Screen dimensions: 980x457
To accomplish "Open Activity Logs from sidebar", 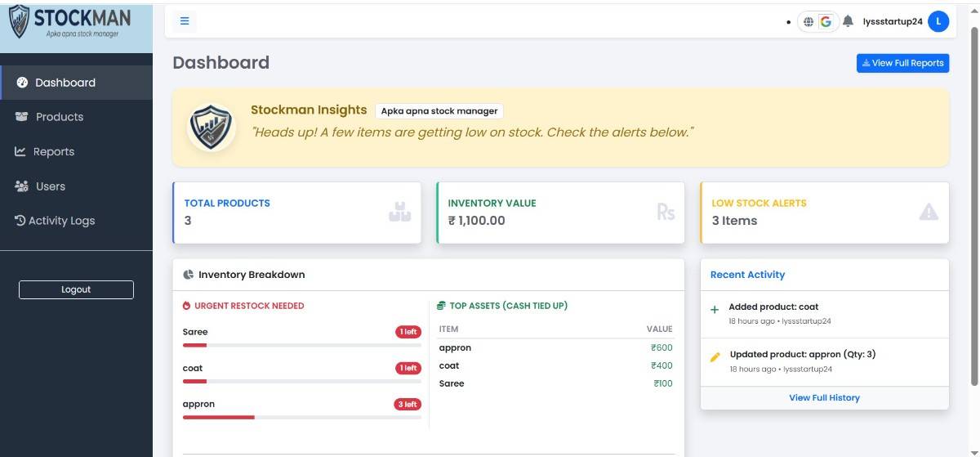I will pyautogui.click(x=61, y=221).
